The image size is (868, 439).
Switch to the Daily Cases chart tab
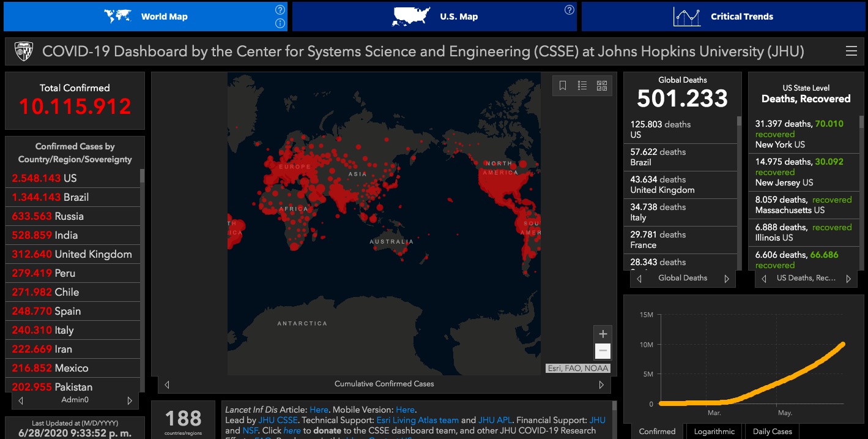tap(773, 432)
